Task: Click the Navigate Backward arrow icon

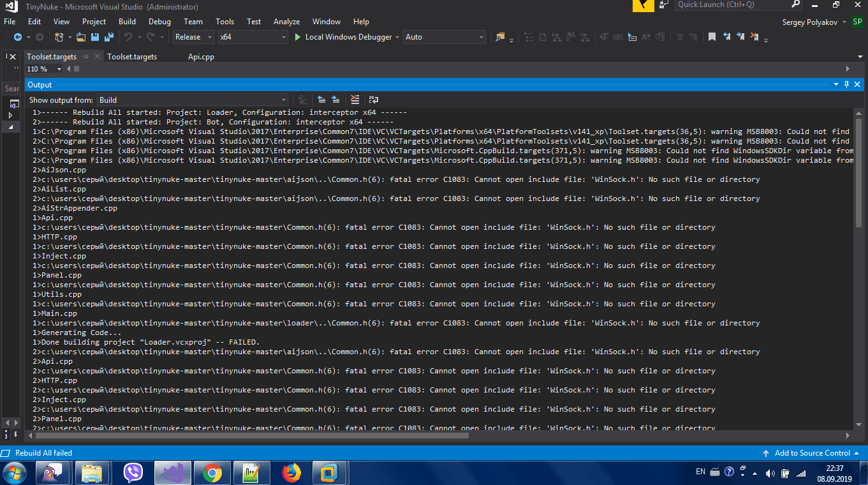Action: 17,37
